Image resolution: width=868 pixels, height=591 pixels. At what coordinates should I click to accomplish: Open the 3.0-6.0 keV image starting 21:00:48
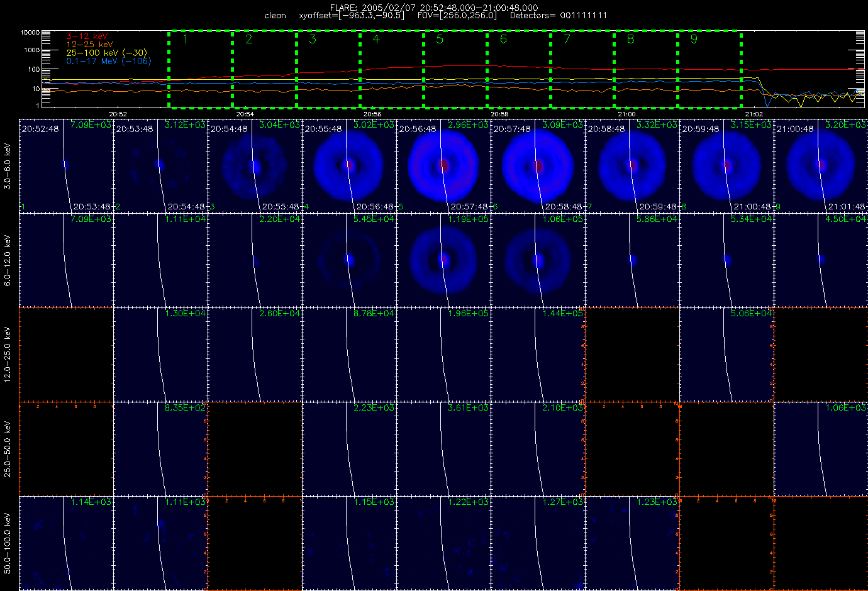(x=821, y=165)
